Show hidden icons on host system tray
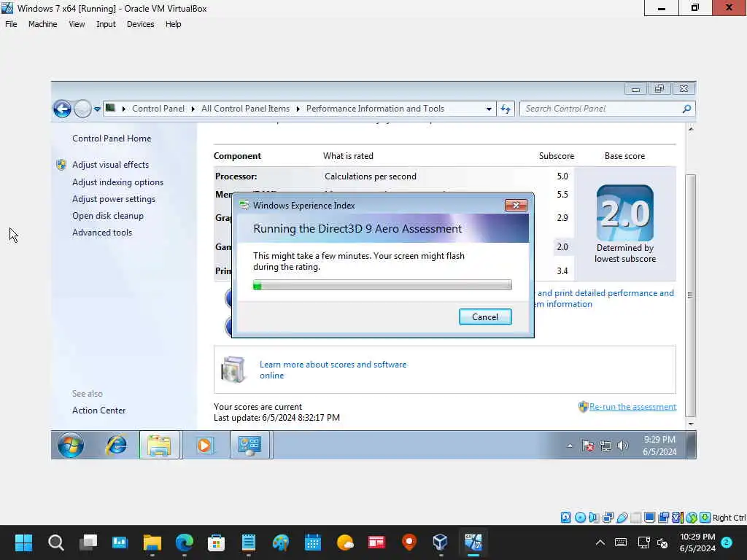The width and height of the screenshot is (747, 560). (x=600, y=542)
